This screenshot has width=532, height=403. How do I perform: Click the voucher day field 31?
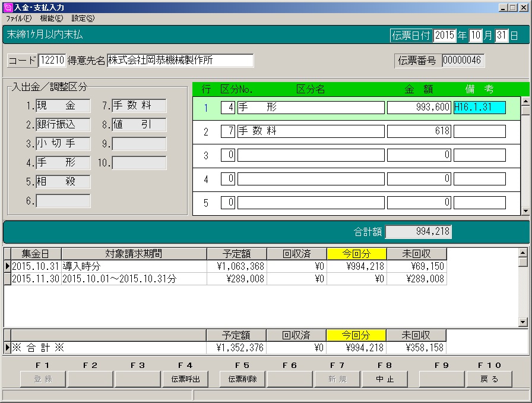pos(502,35)
